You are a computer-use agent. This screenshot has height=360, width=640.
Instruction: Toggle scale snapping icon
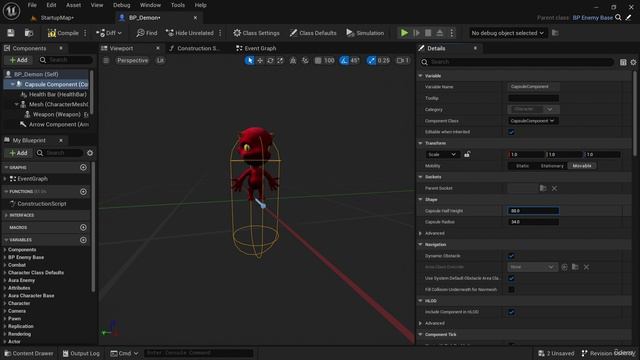371,60
